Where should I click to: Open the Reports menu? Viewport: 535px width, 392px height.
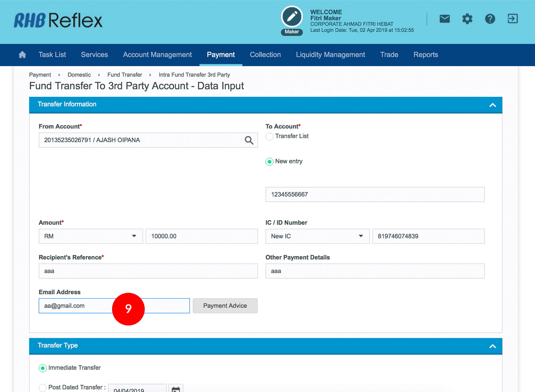[425, 55]
